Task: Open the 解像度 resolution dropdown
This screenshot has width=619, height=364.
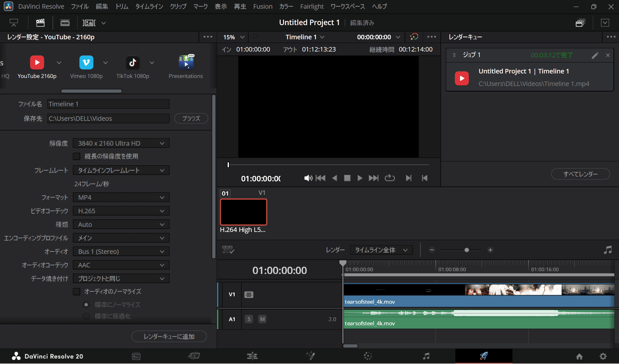Action: (x=121, y=143)
